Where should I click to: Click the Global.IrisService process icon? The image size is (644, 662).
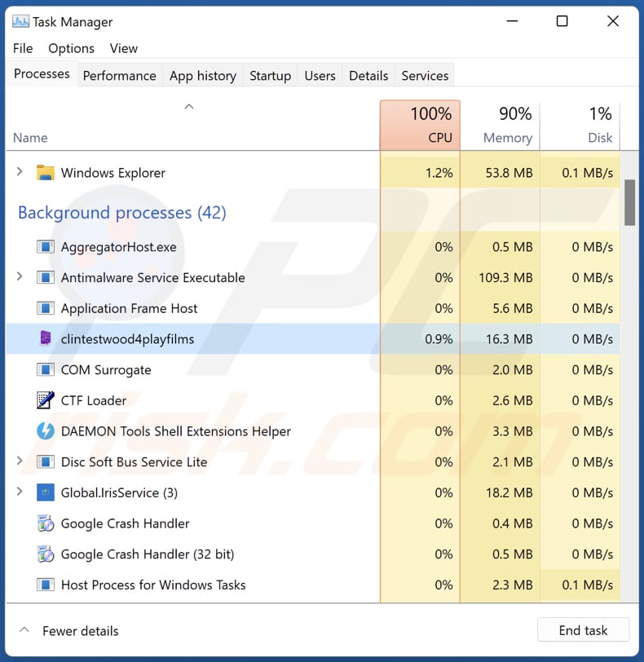coord(46,492)
